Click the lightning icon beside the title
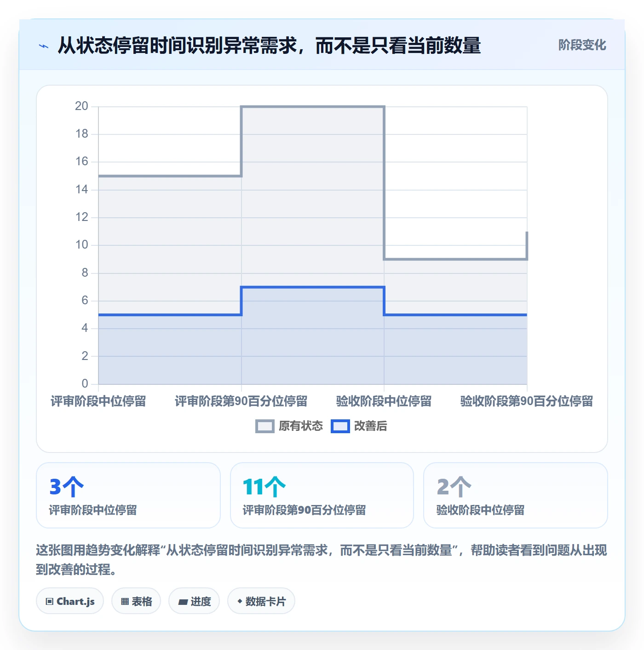The width and height of the screenshot is (644, 650). click(x=44, y=46)
